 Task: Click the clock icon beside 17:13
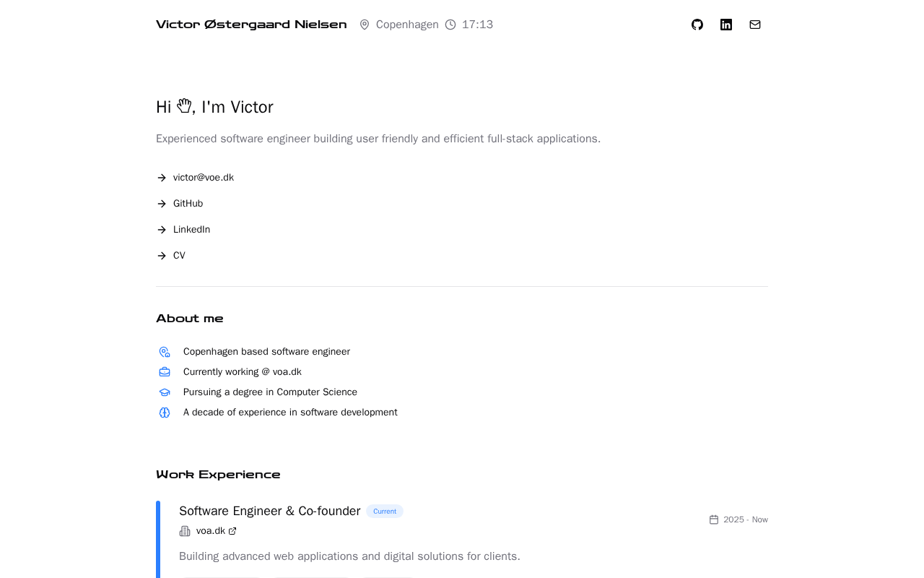click(x=450, y=25)
